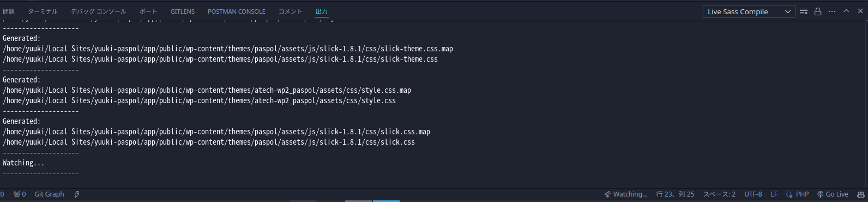The height and width of the screenshot is (202, 868).
Task: Open the panel's more actions ellipsis menu
Action: click(x=832, y=11)
